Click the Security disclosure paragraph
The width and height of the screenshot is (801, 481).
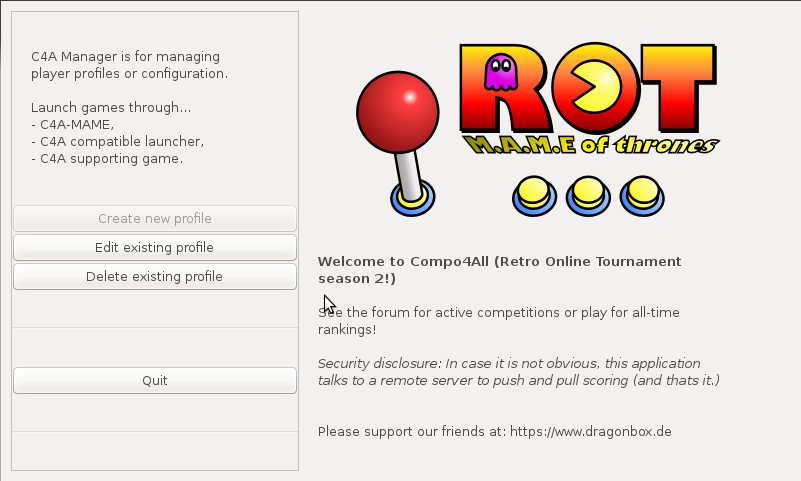pos(519,372)
